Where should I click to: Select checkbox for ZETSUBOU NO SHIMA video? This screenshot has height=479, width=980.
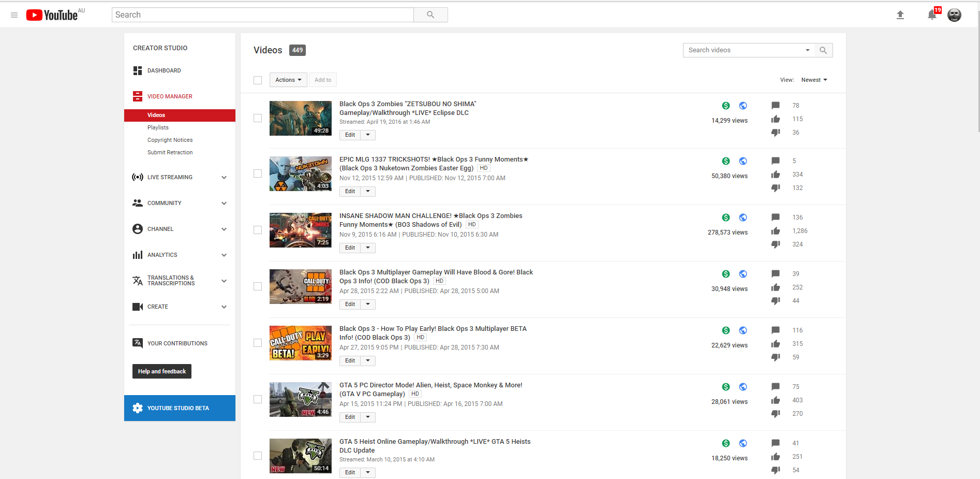(258, 118)
